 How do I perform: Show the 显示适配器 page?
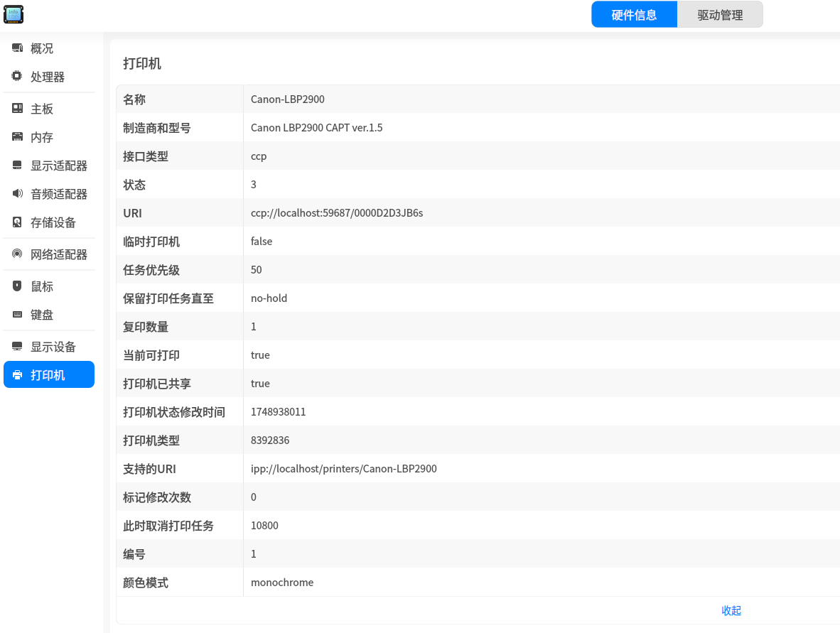point(49,166)
